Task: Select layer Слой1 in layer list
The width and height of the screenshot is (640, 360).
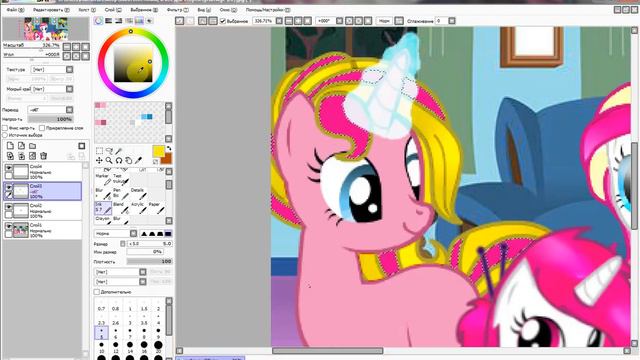Action: point(42,230)
